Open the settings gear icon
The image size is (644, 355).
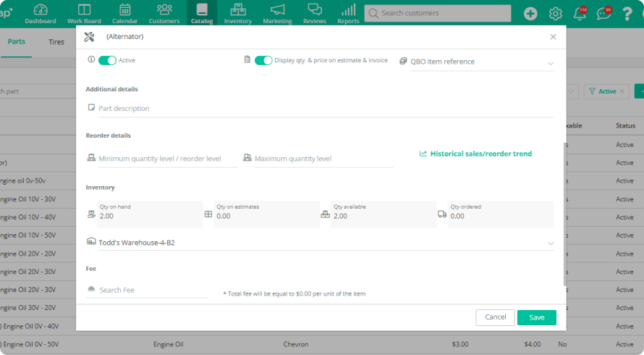tap(555, 14)
